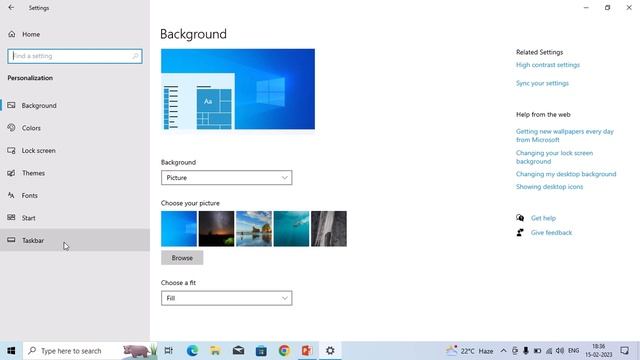Expand the Choose a fit dropdown showing Fill
640x360 pixels.
point(227,298)
